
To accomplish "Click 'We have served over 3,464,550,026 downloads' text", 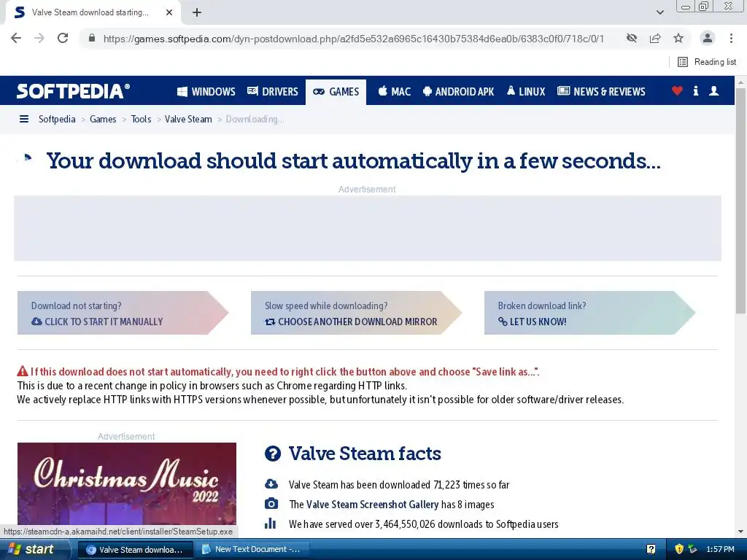I will 424,524.
